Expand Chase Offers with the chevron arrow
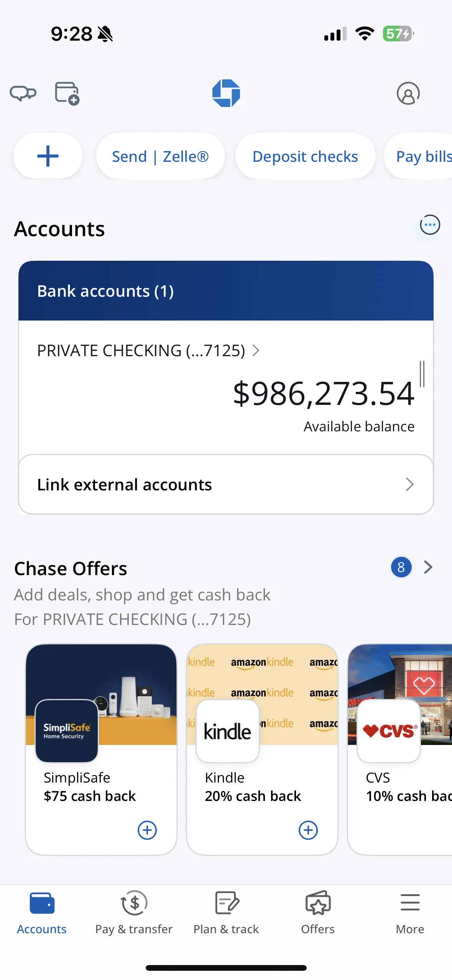Screen dimensions: 452x980 pyautogui.click(x=428, y=567)
